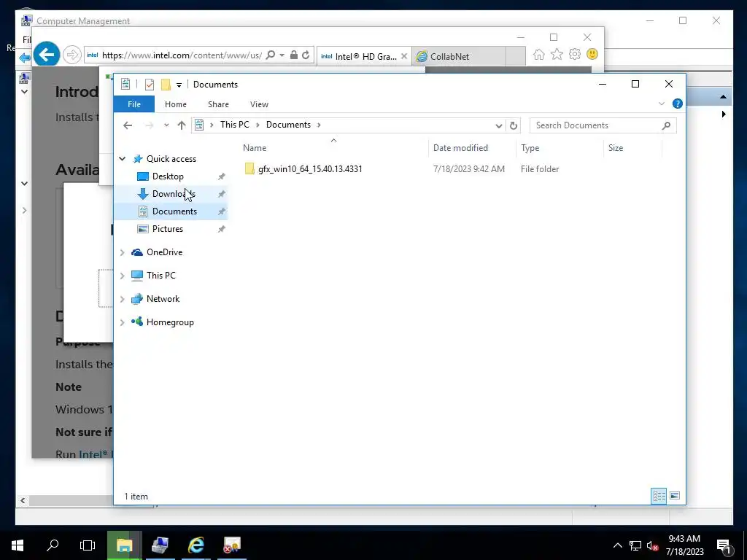
Task: Open the View ribbon tab
Action: pos(259,104)
